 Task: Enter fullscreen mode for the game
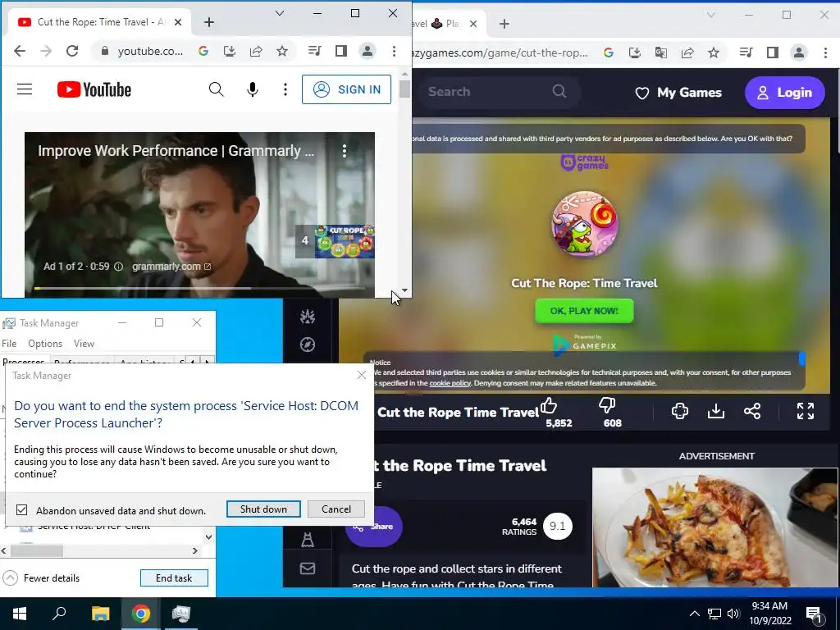806,411
